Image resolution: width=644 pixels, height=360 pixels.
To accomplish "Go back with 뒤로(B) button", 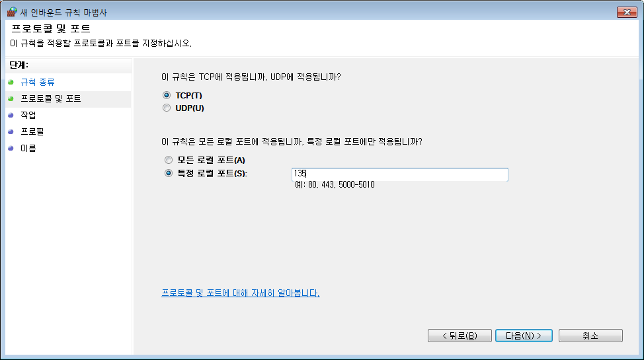I will point(460,336).
